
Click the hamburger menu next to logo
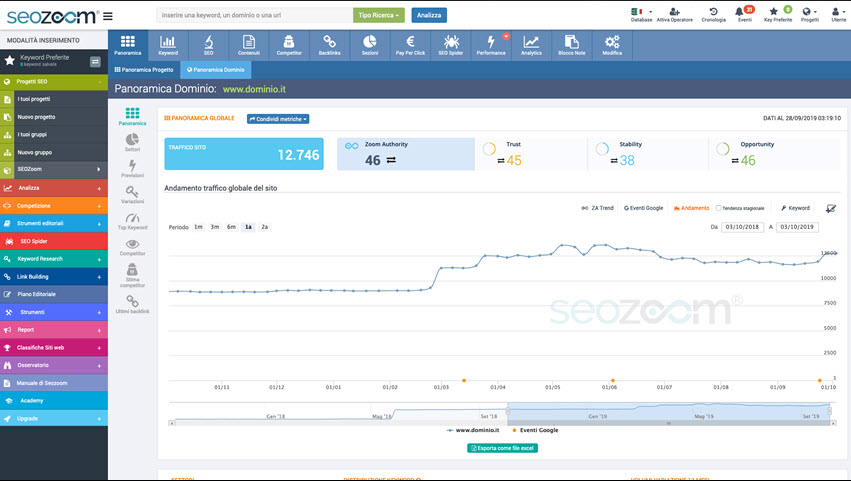click(108, 16)
